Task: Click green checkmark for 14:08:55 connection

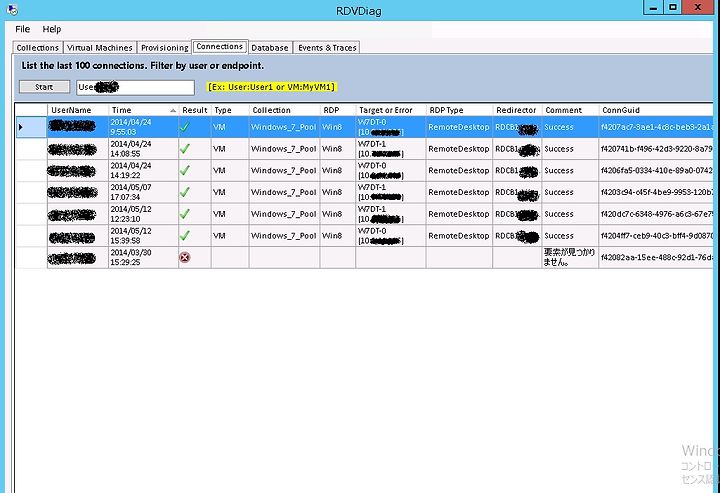Action: (x=185, y=149)
